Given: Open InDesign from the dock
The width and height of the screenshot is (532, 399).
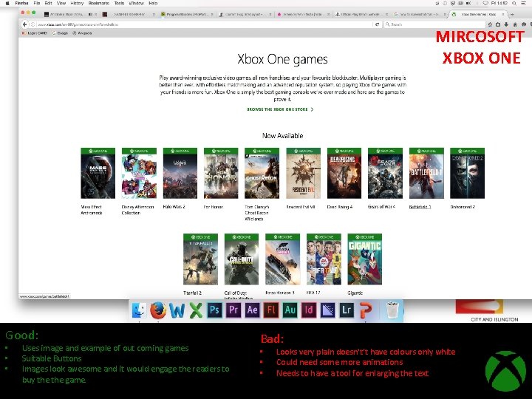Looking at the screenshot, I should tap(309, 310).
